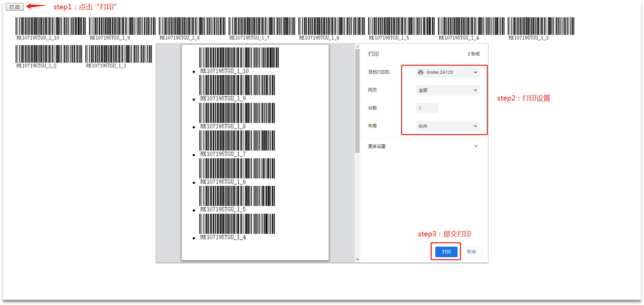Click barcode RK107195TGU_1_10 in the preview
The image size is (644, 305).
(x=239, y=58)
